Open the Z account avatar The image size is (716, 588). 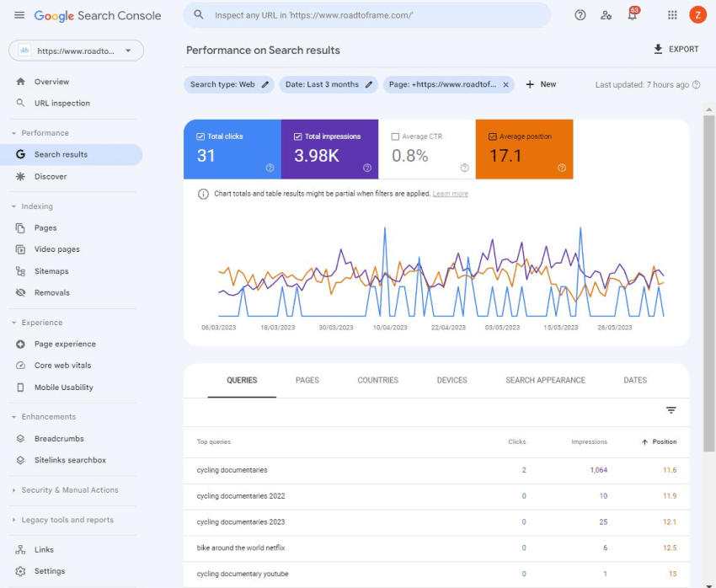click(697, 15)
